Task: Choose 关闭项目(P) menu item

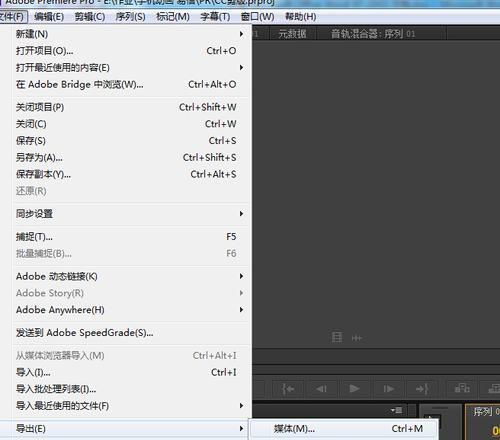Action: click(x=130, y=107)
